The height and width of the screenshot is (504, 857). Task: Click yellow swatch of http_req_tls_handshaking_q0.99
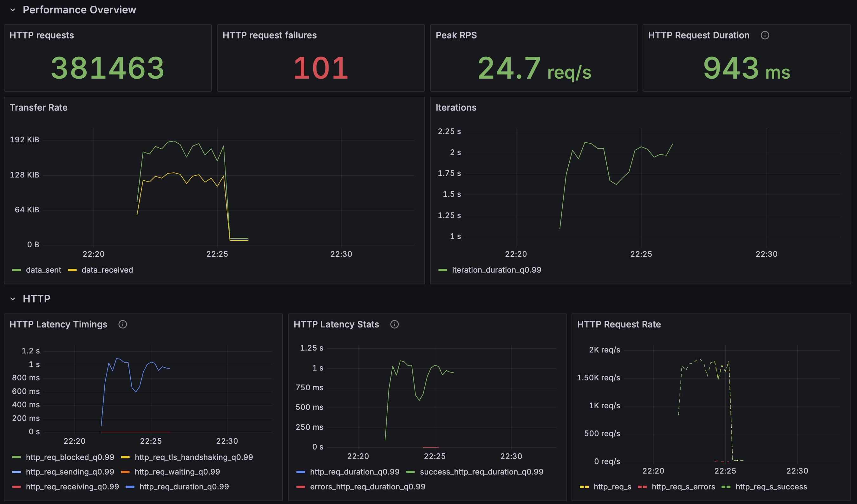[x=125, y=457]
